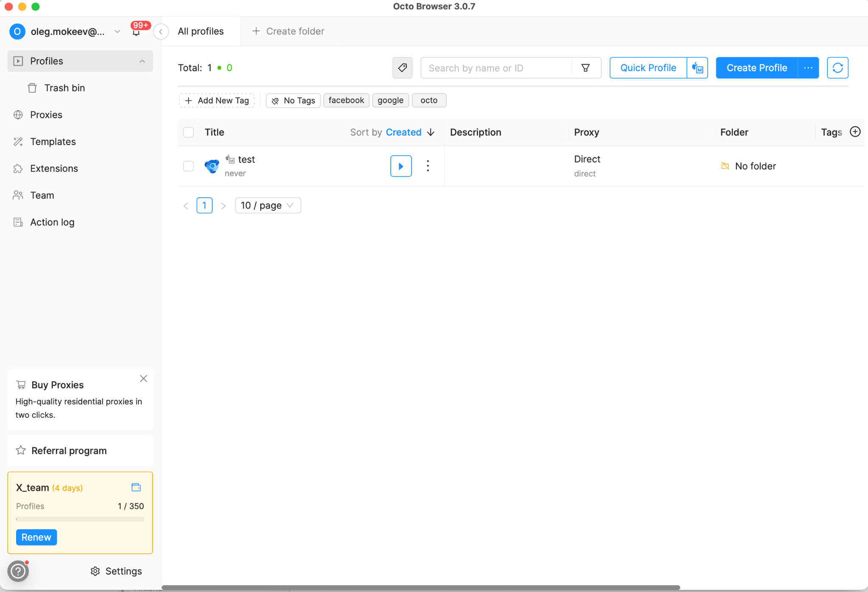Click the test profile title
Viewport: 868px width, 592px height.
pos(246,159)
